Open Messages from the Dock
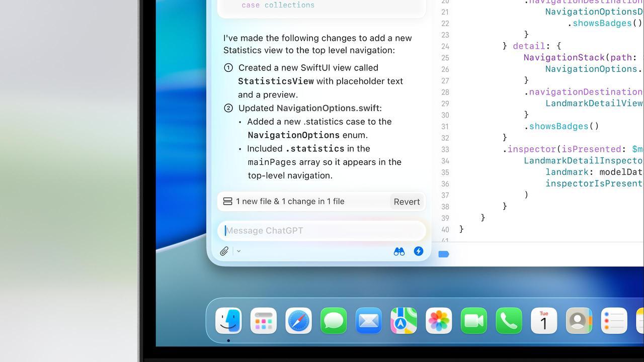The width and height of the screenshot is (644, 362). coord(334,321)
